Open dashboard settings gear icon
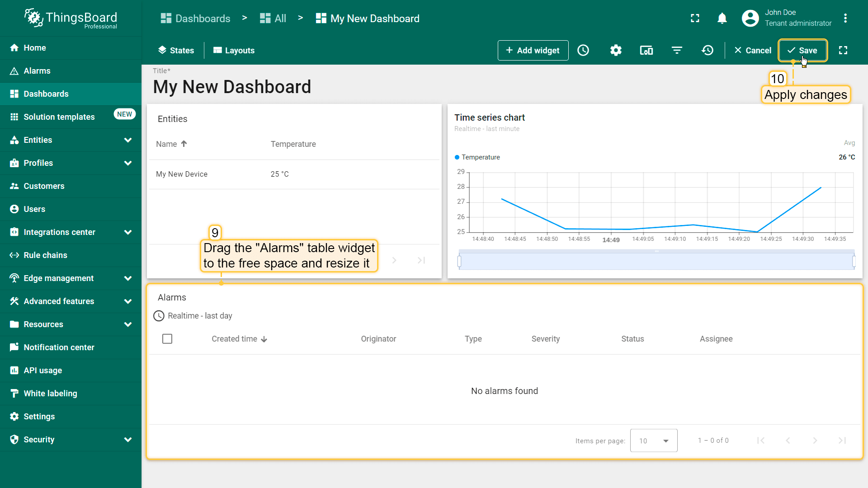This screenshot has height=488, width=868. (616, 50)
